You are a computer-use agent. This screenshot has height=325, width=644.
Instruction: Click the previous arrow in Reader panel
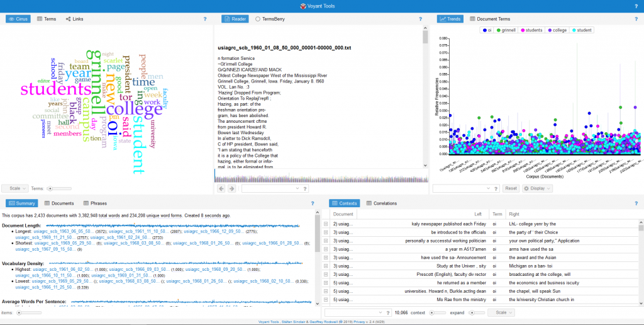click(221, 188)
